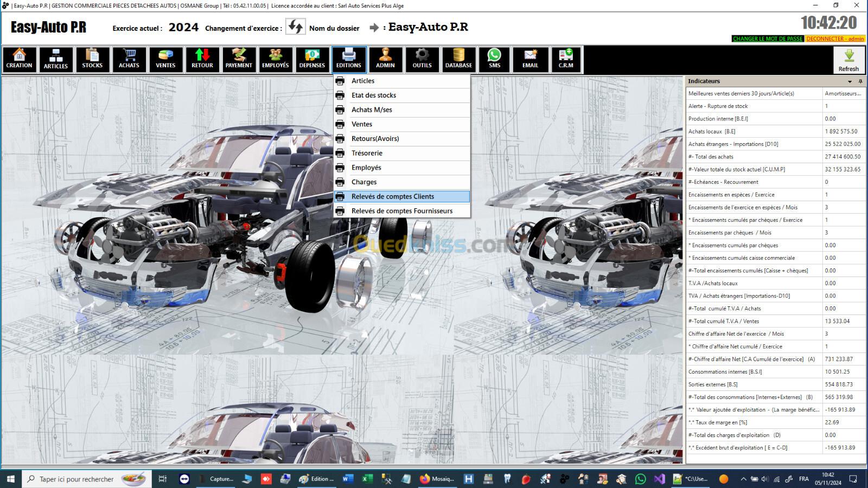868x488 pixels.
Task: Open the CREATION module icon
Action: click(20, 59)
